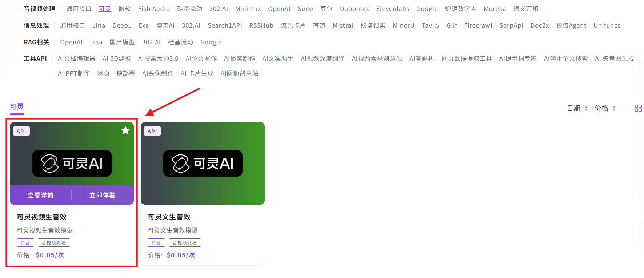Click 查看详情 on 可灵视频生音效 card
This screenshot has height=278, width=644.
click(x=40, y=195)
